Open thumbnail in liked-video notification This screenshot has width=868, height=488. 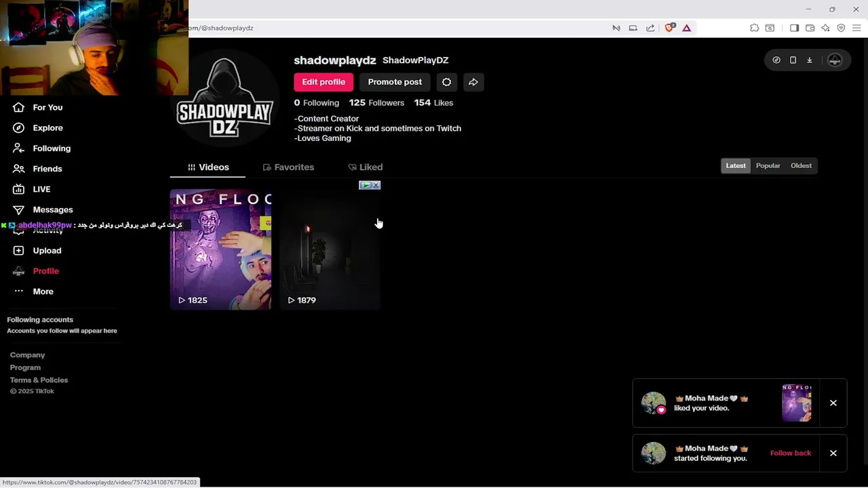point(796,403)
